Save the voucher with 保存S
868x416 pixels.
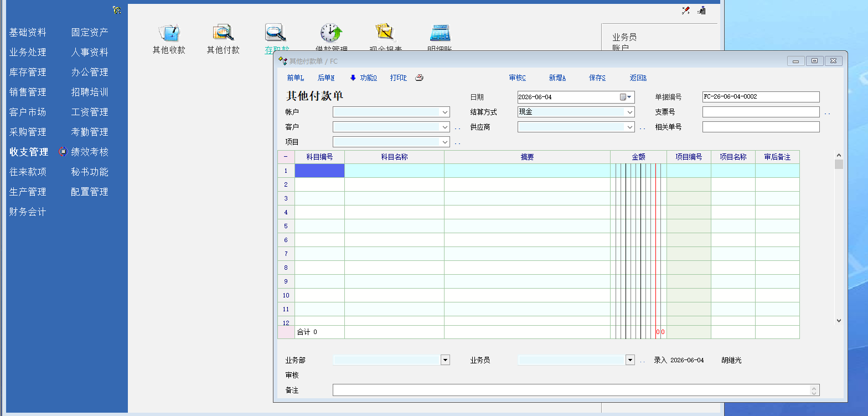tap(597, 78)
